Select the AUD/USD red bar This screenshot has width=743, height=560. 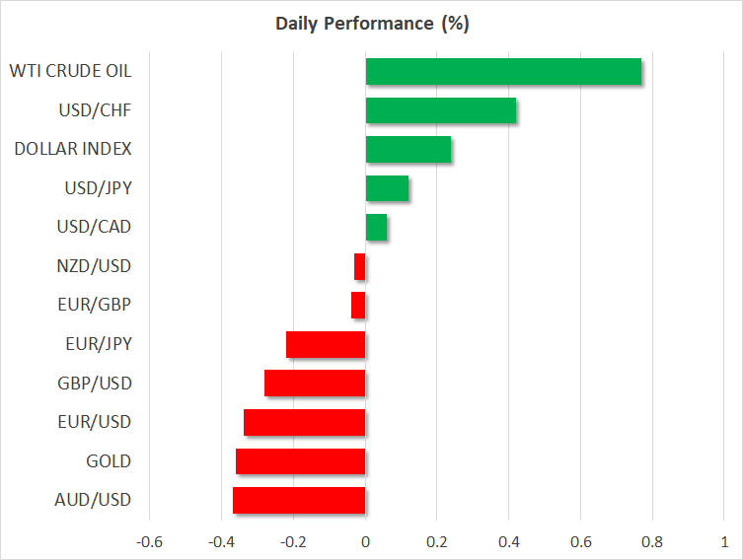click(x=299, y=500)
